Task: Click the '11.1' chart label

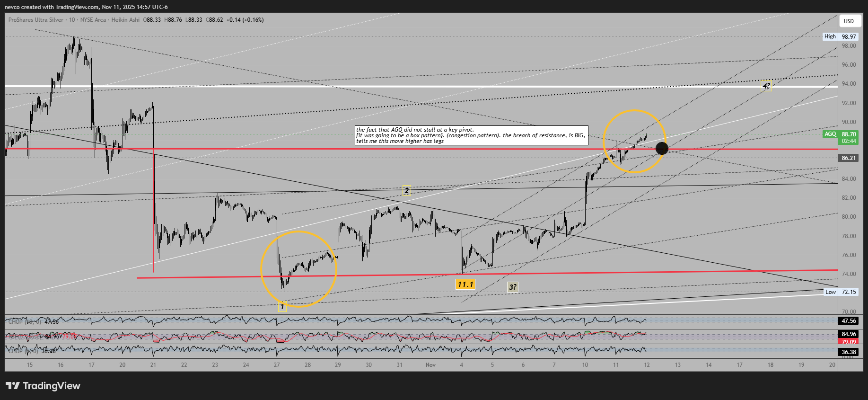Action: [x=465, y=284]
